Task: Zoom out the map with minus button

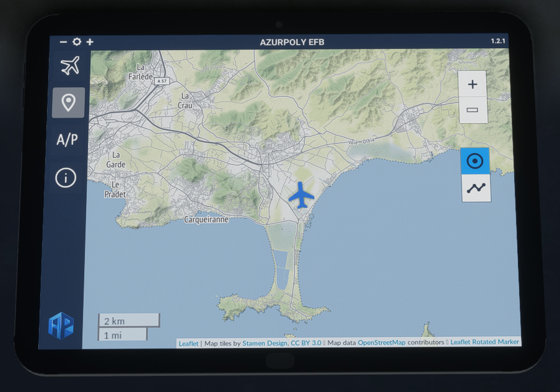Action: [x=473, y=110]
